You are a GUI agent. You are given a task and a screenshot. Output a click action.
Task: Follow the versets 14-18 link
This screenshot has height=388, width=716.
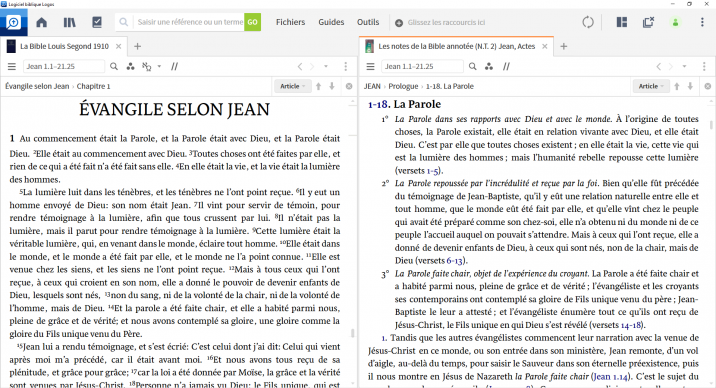[x=631, y=325]
